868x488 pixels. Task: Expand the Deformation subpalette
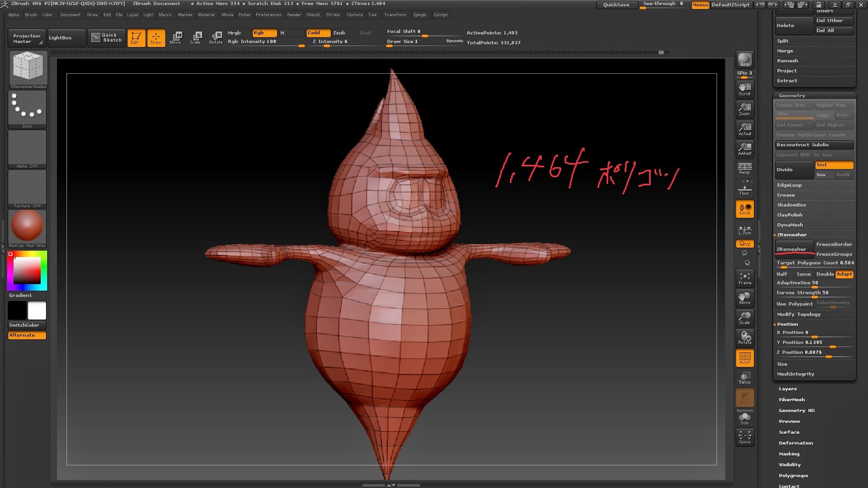click(x=796, y=443)
